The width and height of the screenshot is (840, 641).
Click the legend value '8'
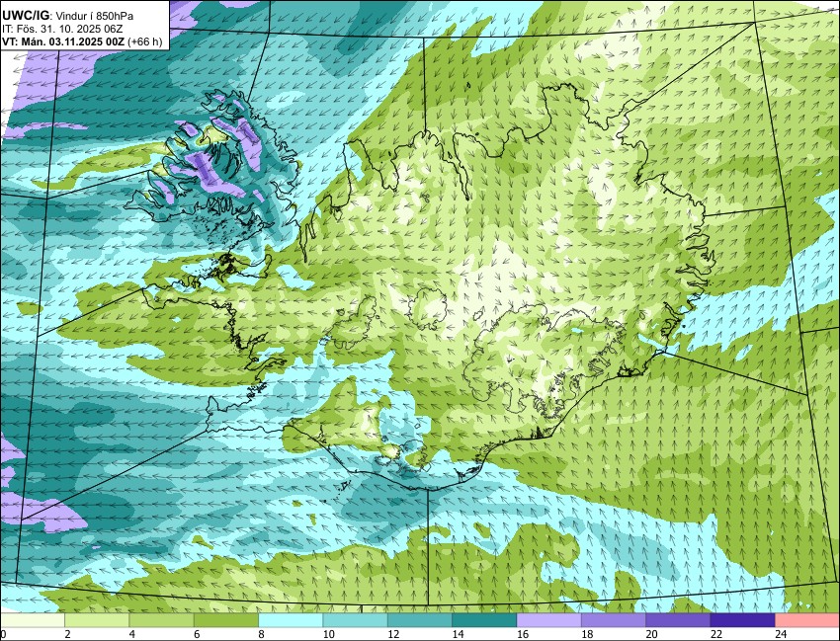(262, 634)
